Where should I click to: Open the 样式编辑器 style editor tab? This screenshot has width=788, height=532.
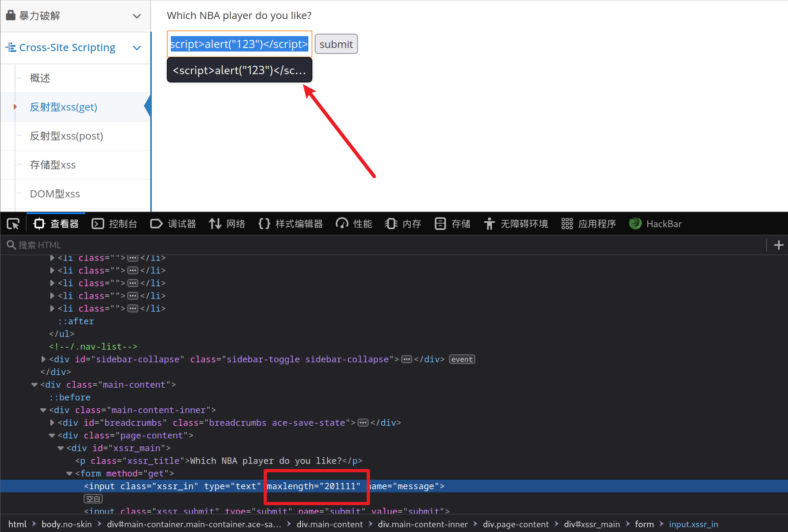tap(291, 224)
